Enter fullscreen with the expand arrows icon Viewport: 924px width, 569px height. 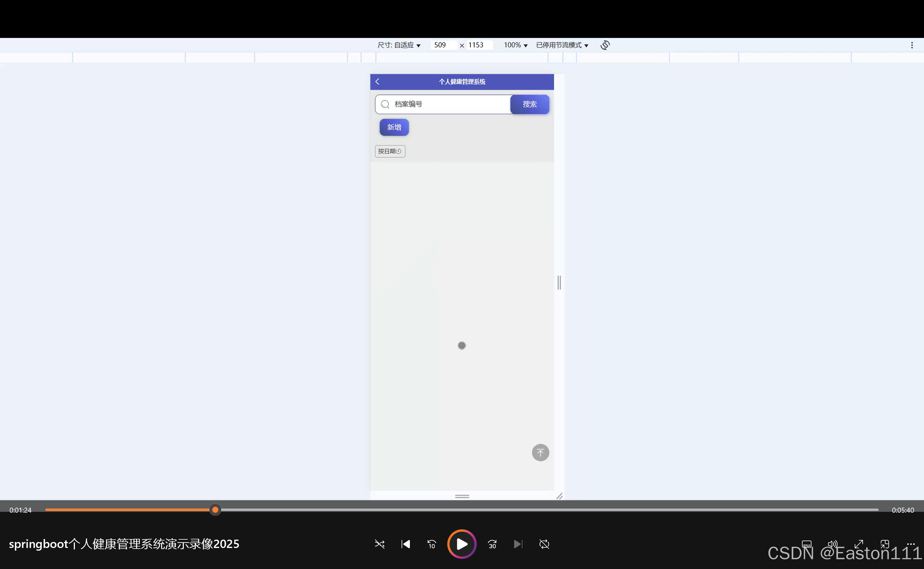(859, 544)
